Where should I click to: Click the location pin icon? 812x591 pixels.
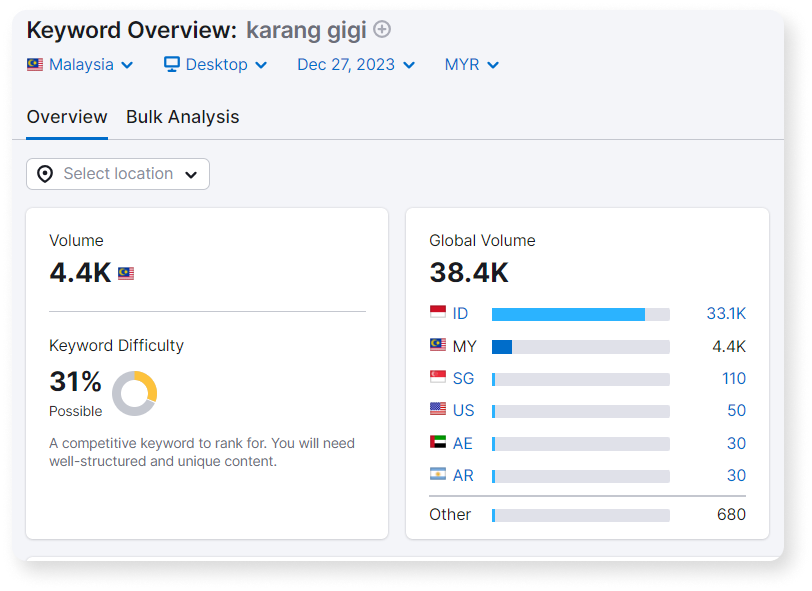(x=47, y=173)
